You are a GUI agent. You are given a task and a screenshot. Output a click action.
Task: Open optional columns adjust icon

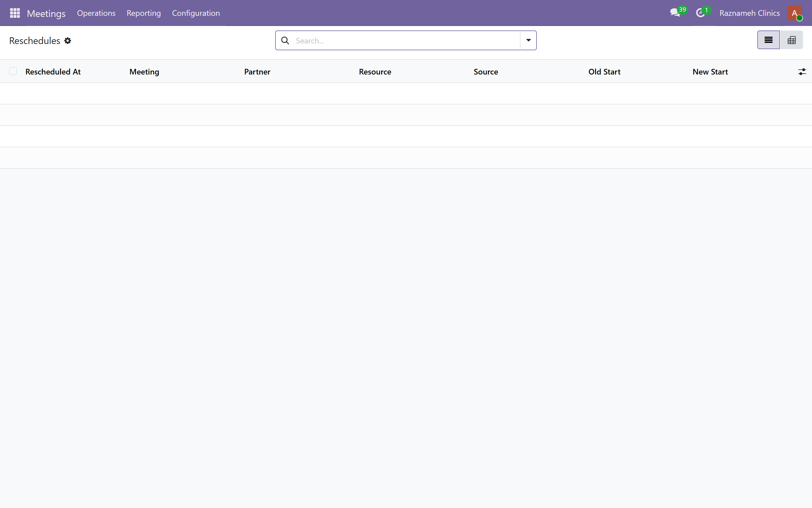pos(802,72)
